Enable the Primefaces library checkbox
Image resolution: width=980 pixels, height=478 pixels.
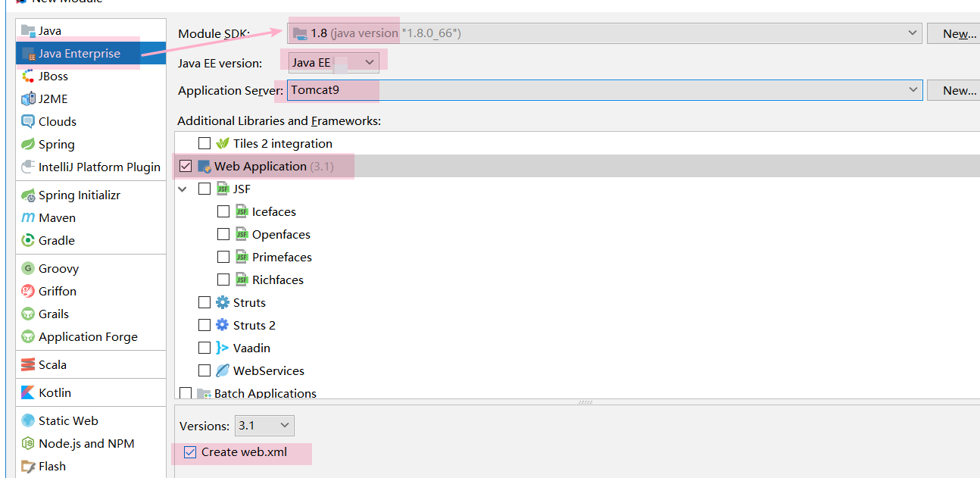coord(223,257)
